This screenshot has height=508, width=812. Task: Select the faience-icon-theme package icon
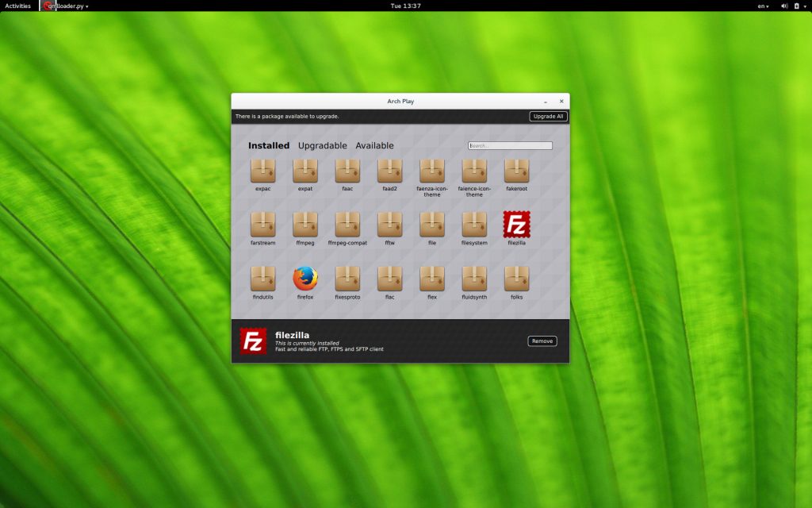tap(474, 171)
